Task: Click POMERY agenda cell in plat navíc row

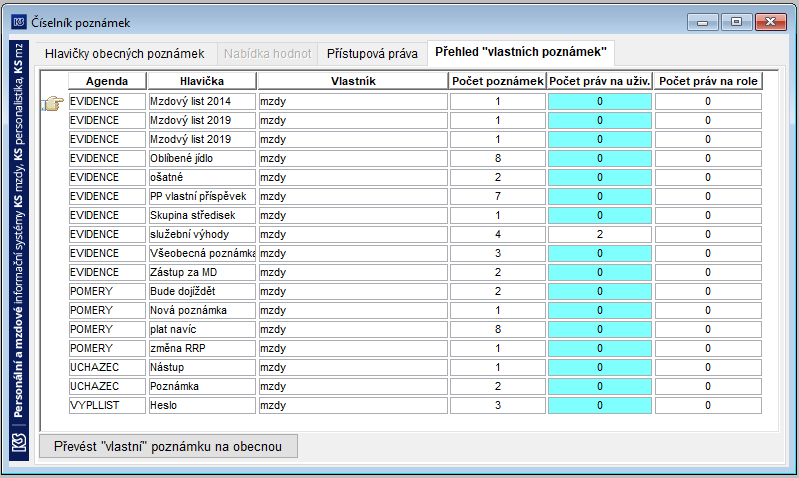Action: coord(107,329)
